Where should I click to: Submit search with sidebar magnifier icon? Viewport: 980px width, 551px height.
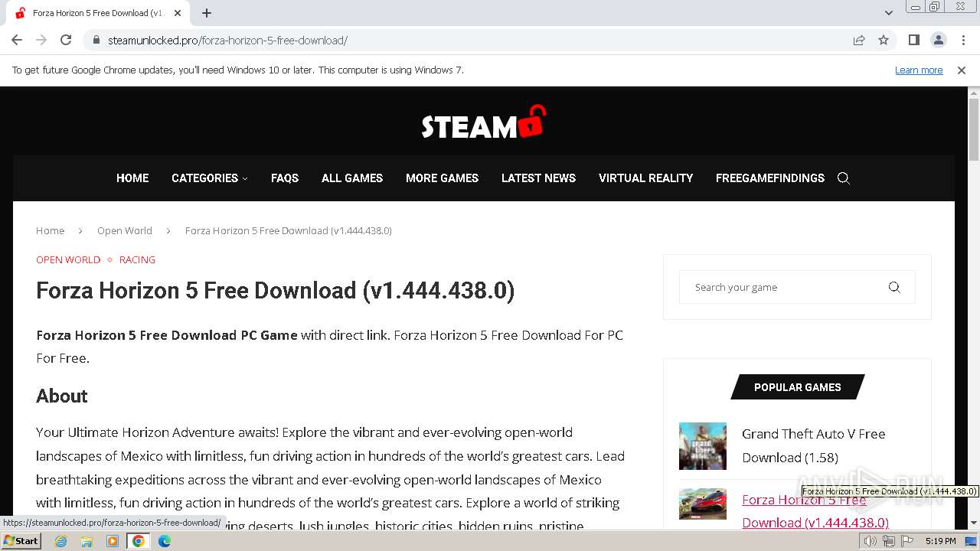[894, 287]
